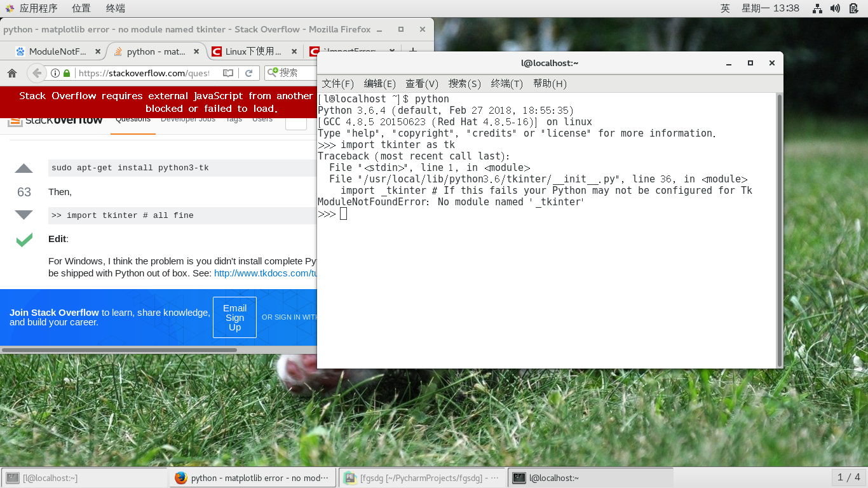Viewport: 868px width, 488px height.
Task: Open the 星期一 13:38 clock calendar
Action: [x=770, y=8]
